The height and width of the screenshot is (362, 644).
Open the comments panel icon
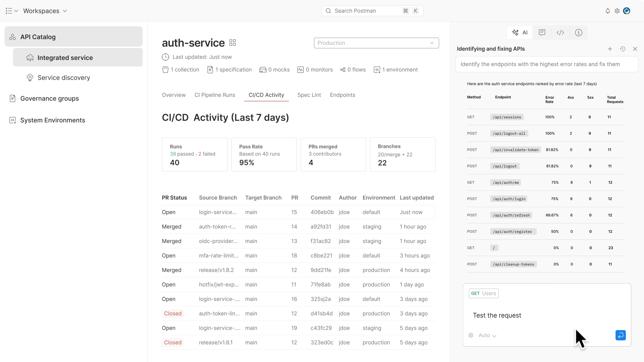[542, 33]
